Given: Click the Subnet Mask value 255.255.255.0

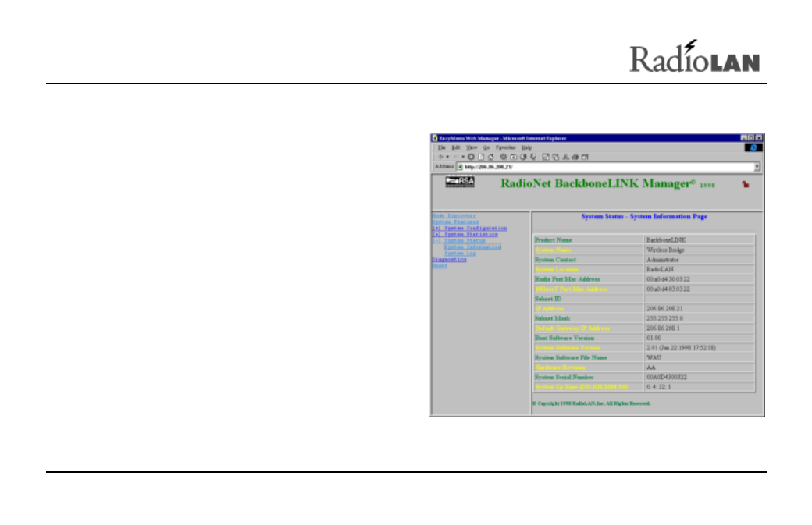Looking at the screenshot, I should pyautogui.click(x=665, y=318).
